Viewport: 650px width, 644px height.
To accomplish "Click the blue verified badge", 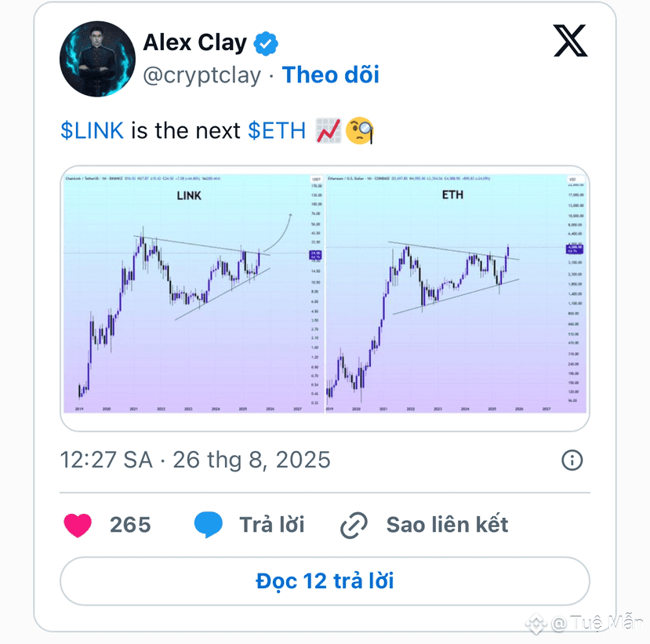I will click(x=266, y=43).
